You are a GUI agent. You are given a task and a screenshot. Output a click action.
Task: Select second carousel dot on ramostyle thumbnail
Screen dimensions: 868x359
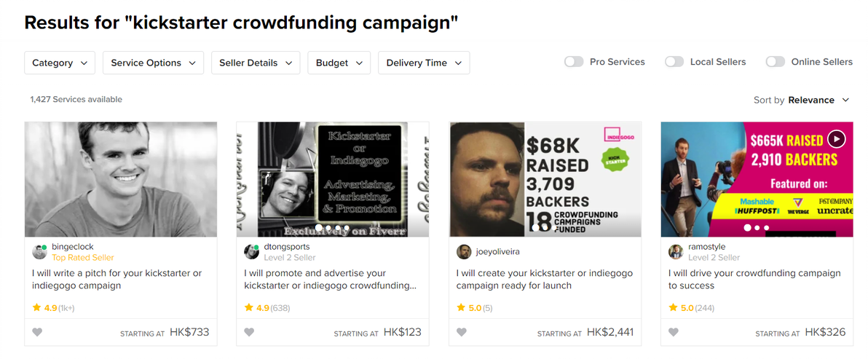click(x=757, y=227)
